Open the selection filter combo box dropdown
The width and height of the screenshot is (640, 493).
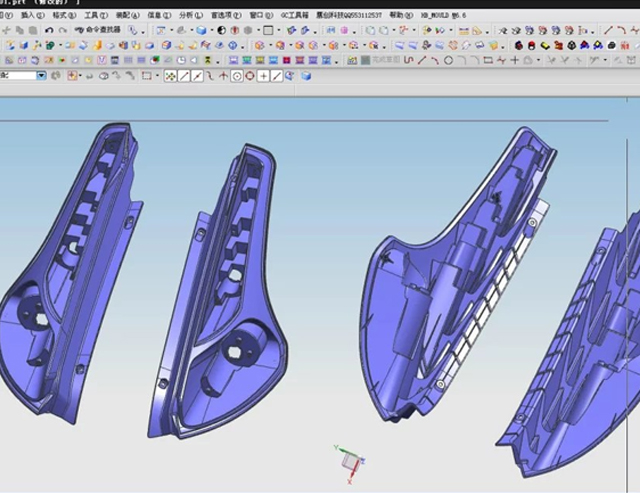tap(41, 76)
